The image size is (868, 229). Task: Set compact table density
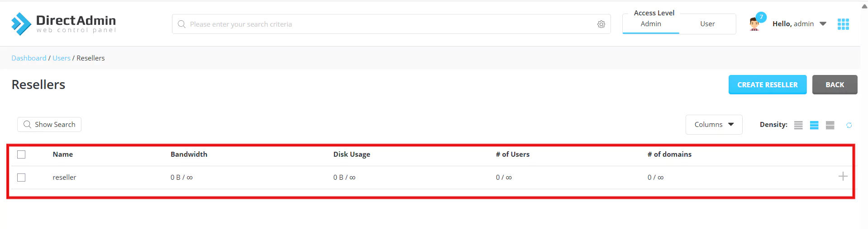[x=798, y=125]
